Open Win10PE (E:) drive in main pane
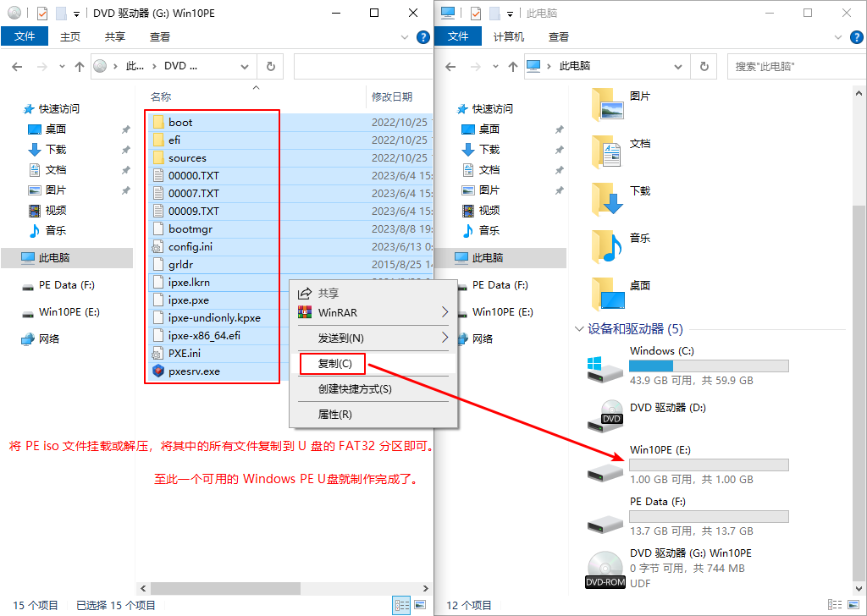Viewport: 867px width, 616px height. pyautogui.click(x=688, y=465)
